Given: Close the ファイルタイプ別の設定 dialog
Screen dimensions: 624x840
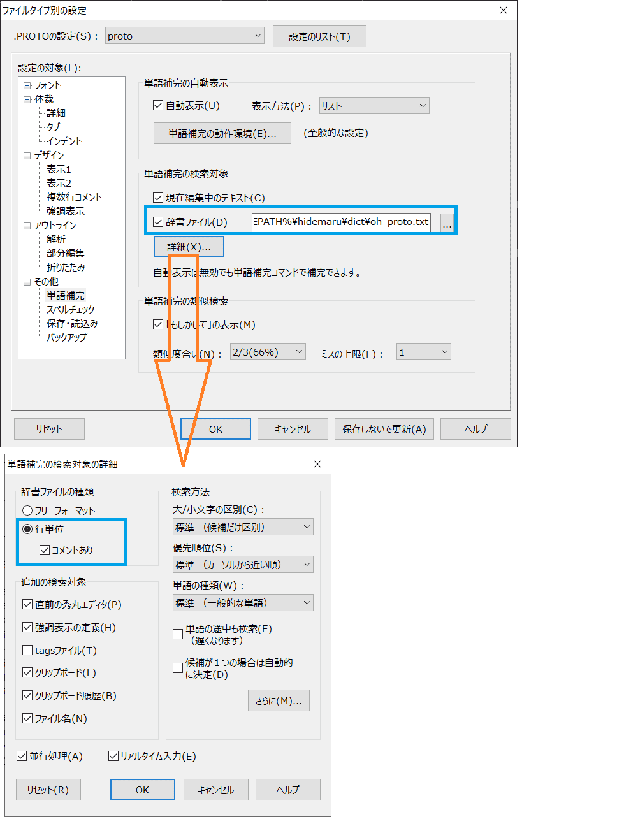Looking at the screenshot, I should click(x=504, y=10).
